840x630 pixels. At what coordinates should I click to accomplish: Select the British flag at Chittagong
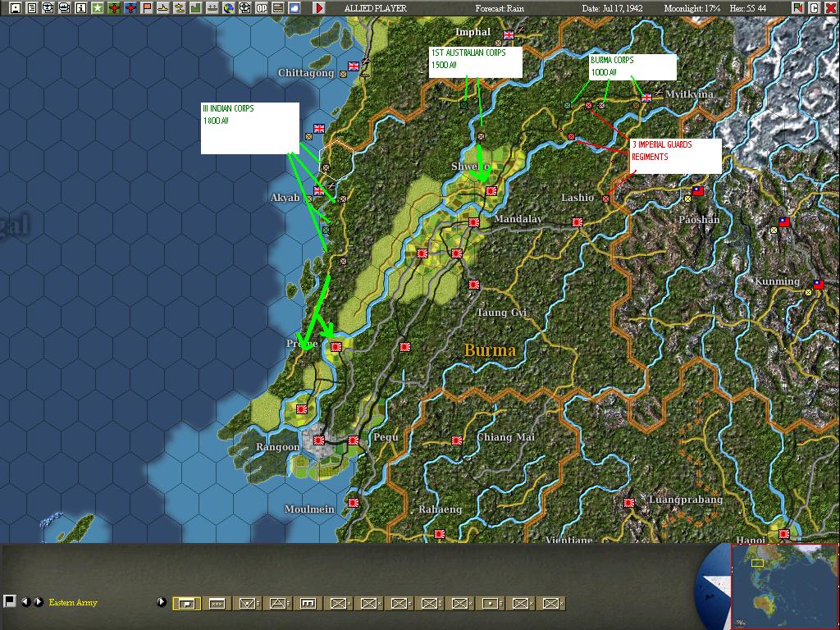353,66
